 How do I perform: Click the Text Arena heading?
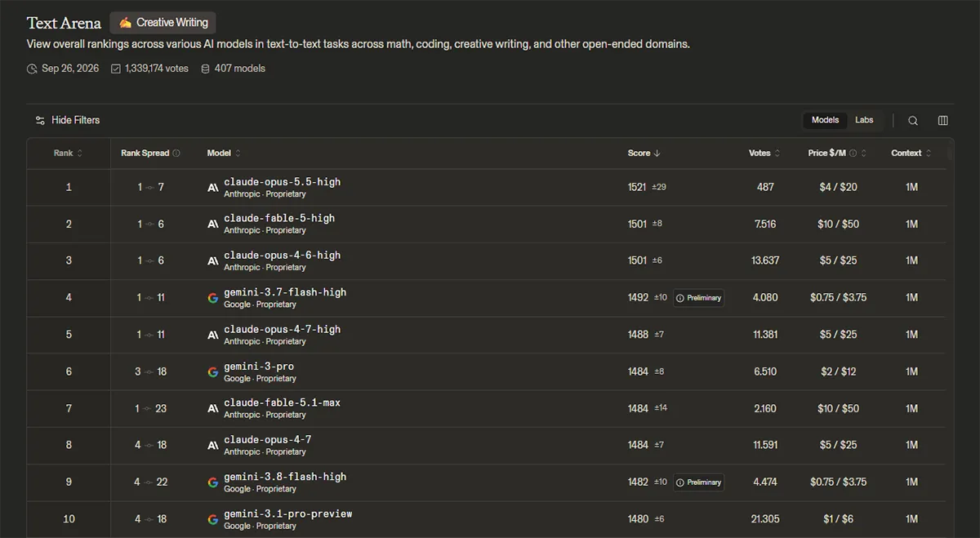[64, 23]
